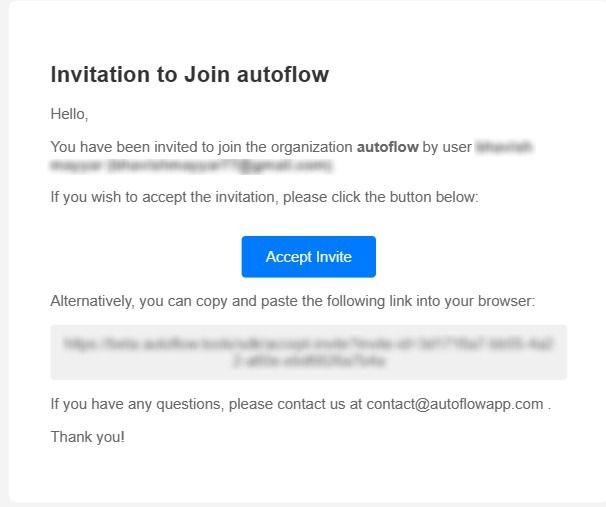
Task: Click the gray link box empty left padding
Action: click(58, 352)
